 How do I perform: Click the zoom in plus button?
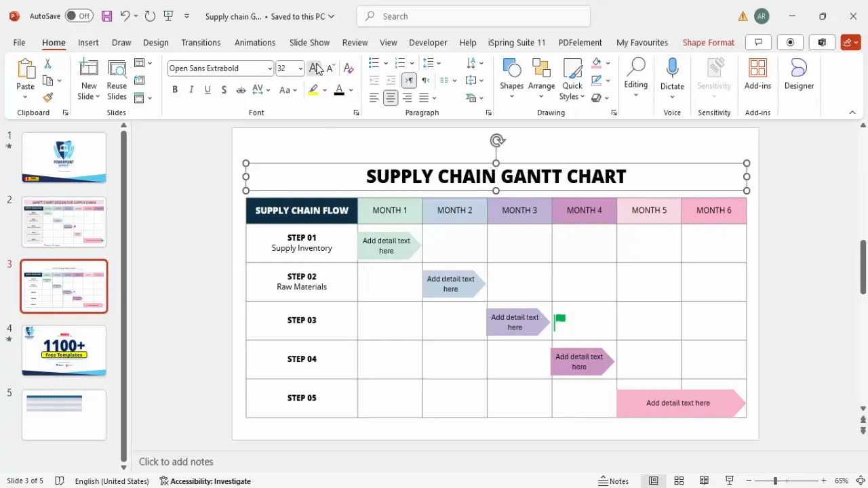coord(824,481)
